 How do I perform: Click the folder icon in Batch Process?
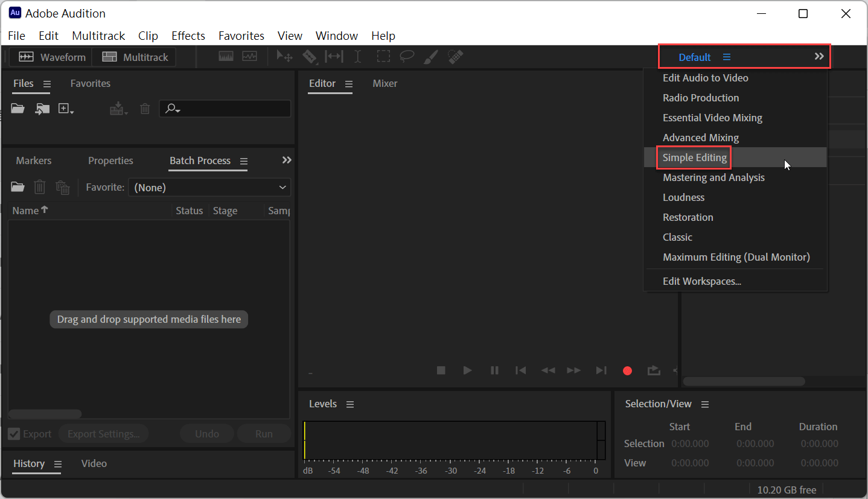18,187
